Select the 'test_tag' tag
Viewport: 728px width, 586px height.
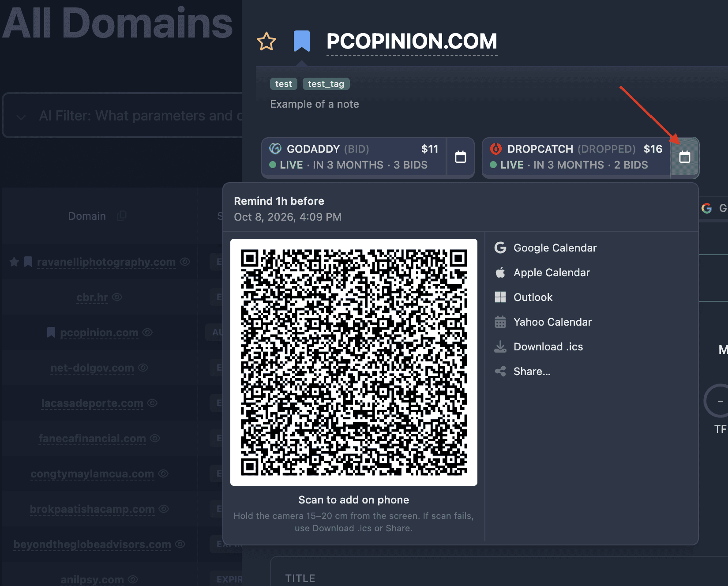(326, 84)
